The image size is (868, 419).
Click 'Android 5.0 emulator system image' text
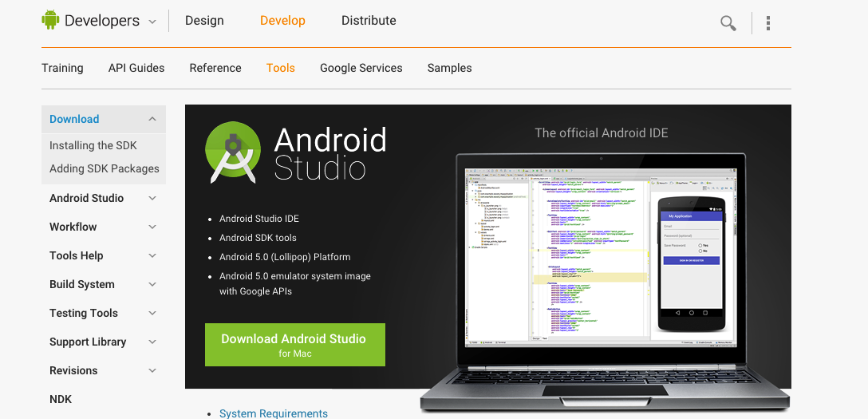tap(295, 276)
